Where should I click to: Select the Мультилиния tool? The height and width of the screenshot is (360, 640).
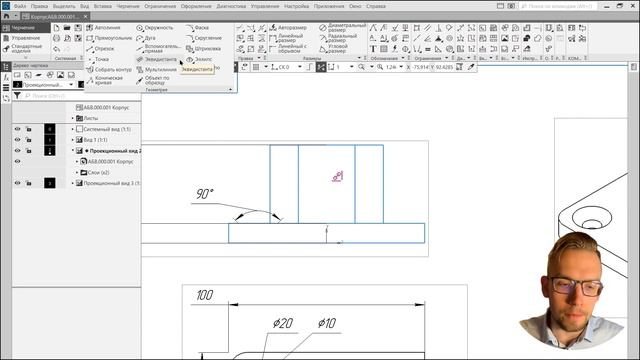(157, 70)
